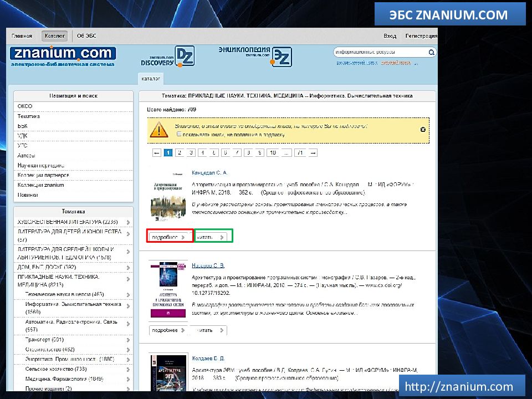Select Каталог in the top navigation bar
This screenshot has height=399, width=532.
[55, 36]
